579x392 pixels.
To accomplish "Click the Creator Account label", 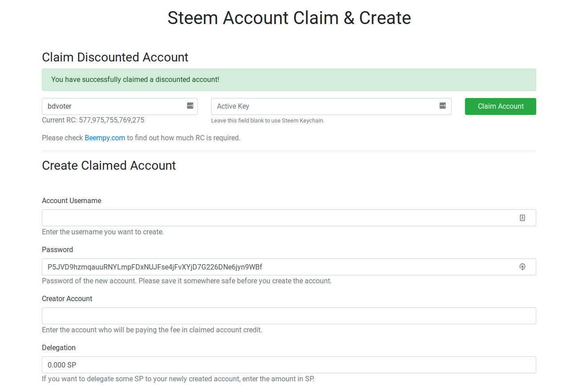I will coord(67,299).
